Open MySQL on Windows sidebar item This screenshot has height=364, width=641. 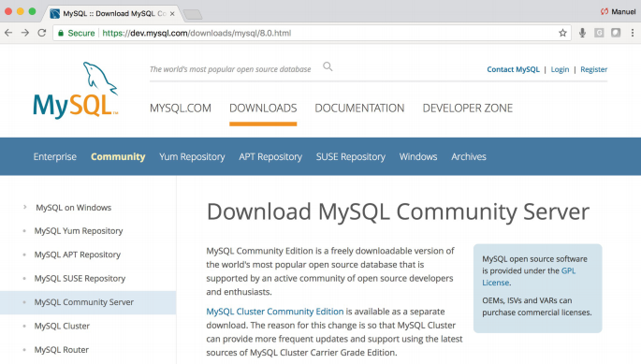point(74,208)
